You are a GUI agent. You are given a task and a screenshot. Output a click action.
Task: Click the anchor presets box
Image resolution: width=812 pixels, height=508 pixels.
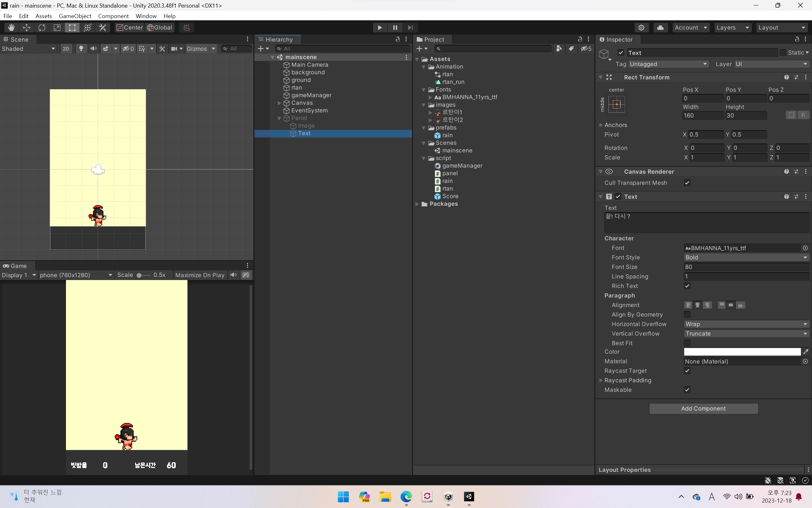tap(617, 104)
